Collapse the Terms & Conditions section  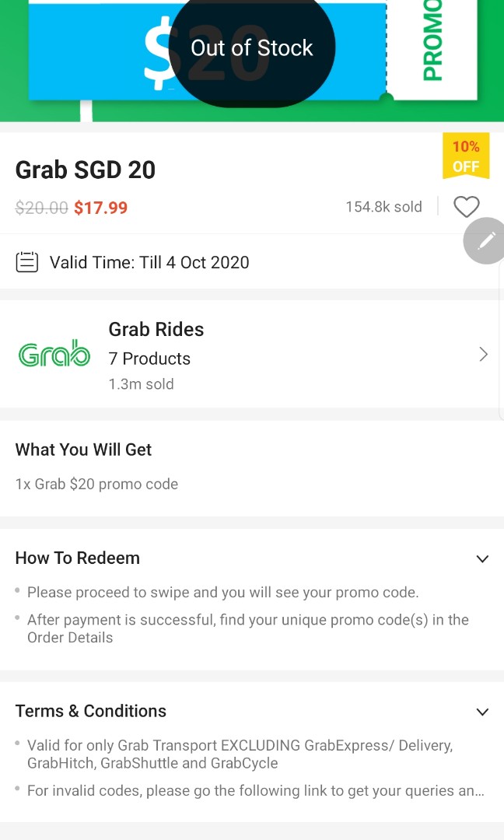pos(482,712)
